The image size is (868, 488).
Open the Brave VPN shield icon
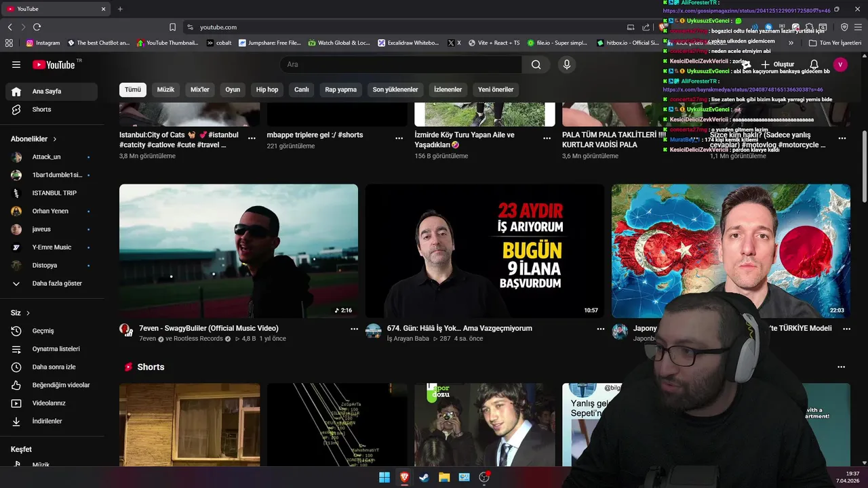pyautogui.click(x=844, y=27)
